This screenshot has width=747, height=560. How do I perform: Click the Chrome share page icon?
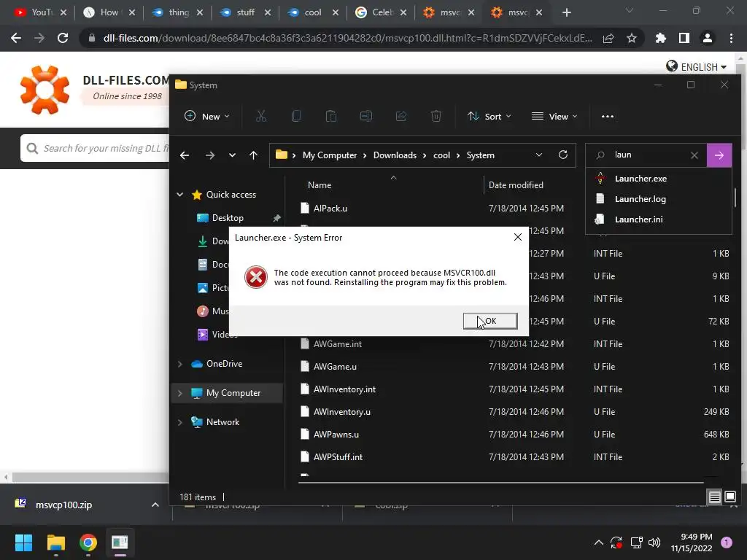(x=608, y=38)
